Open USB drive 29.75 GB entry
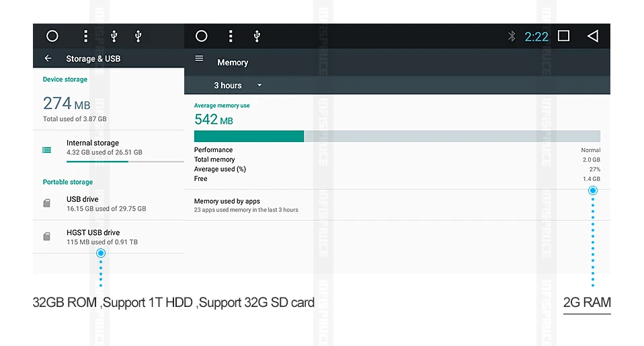 (108, 204)
